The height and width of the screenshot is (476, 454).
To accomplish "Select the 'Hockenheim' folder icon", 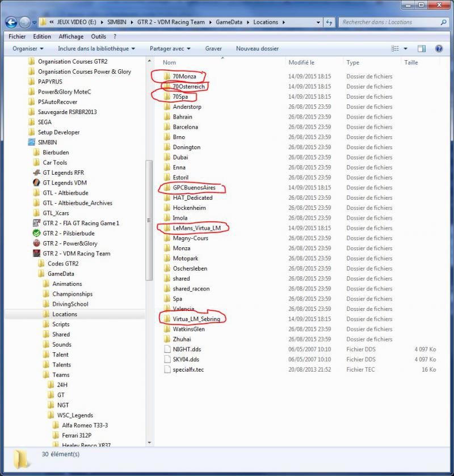I will (x=167, y=208).
